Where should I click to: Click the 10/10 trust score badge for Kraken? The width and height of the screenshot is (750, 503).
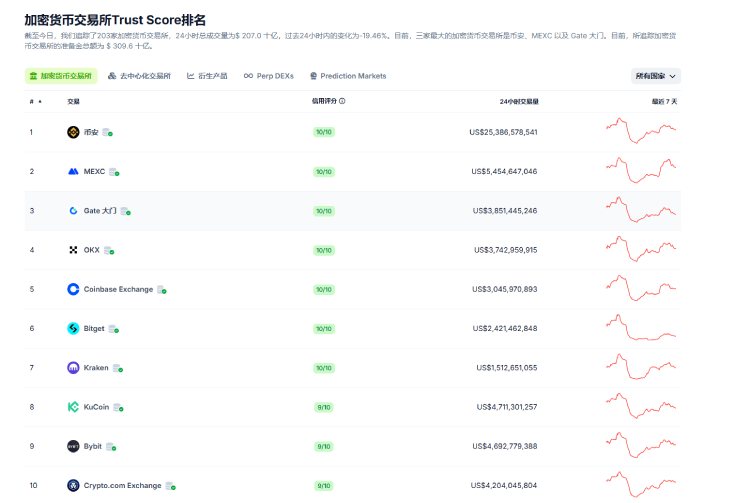click(x=324, y=368)
